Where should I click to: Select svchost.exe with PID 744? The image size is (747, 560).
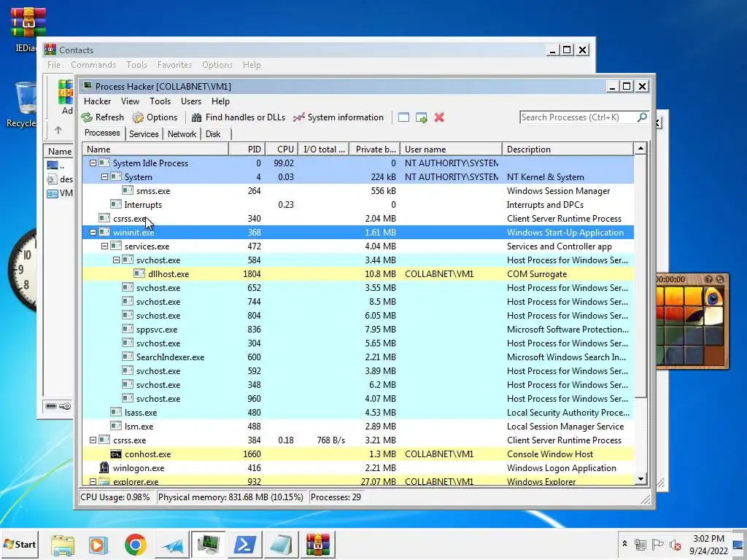357,301
